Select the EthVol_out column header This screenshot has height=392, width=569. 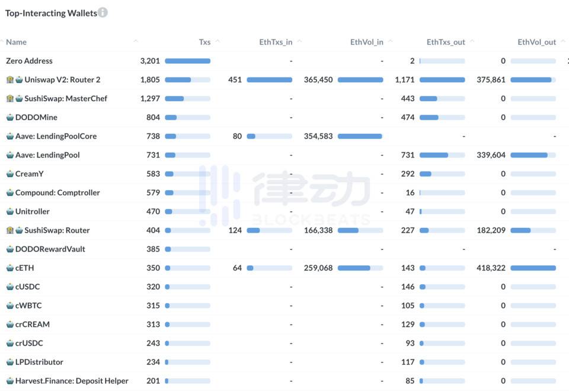coord(536,42)
